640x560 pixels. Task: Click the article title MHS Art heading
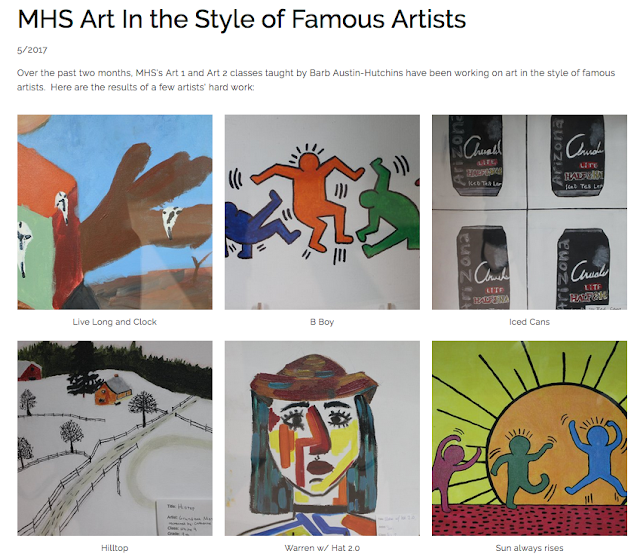click(x=242, y=19)
